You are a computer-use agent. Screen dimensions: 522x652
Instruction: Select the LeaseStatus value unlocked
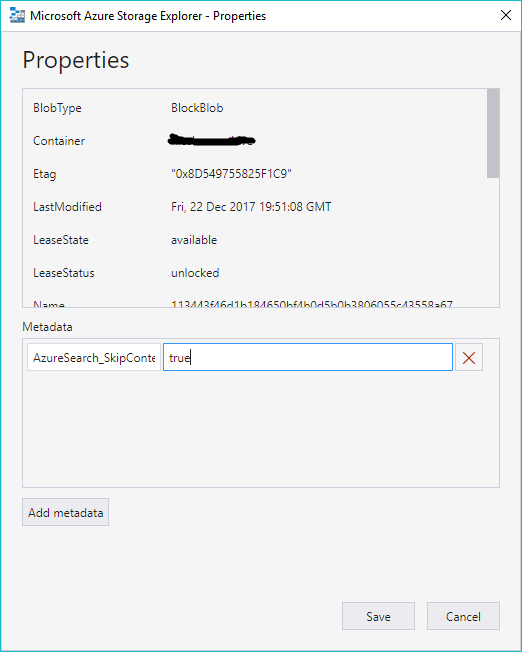195,273
